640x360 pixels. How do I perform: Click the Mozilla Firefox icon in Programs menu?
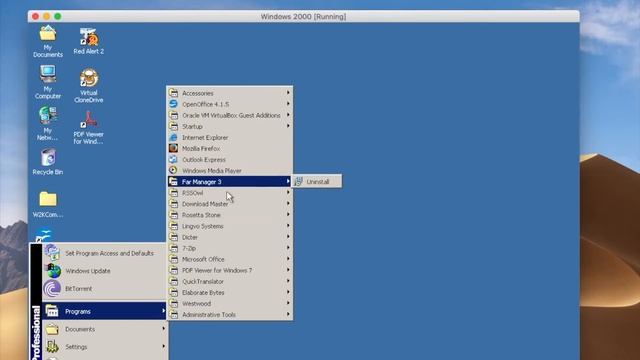(x=173, y=149)
